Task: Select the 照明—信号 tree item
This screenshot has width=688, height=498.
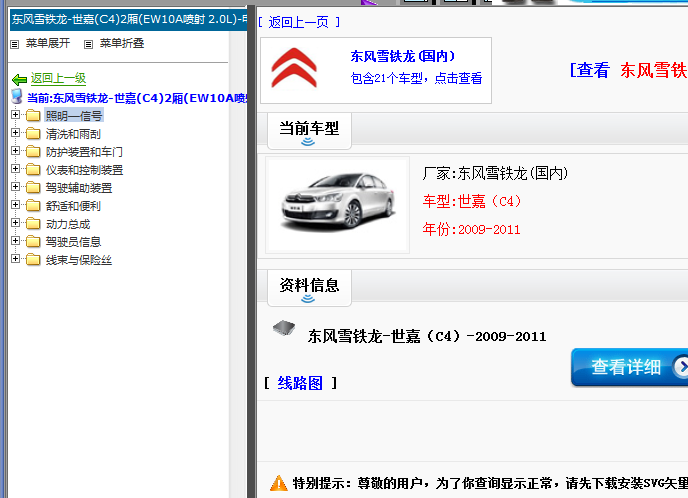Action: [74, 116]
